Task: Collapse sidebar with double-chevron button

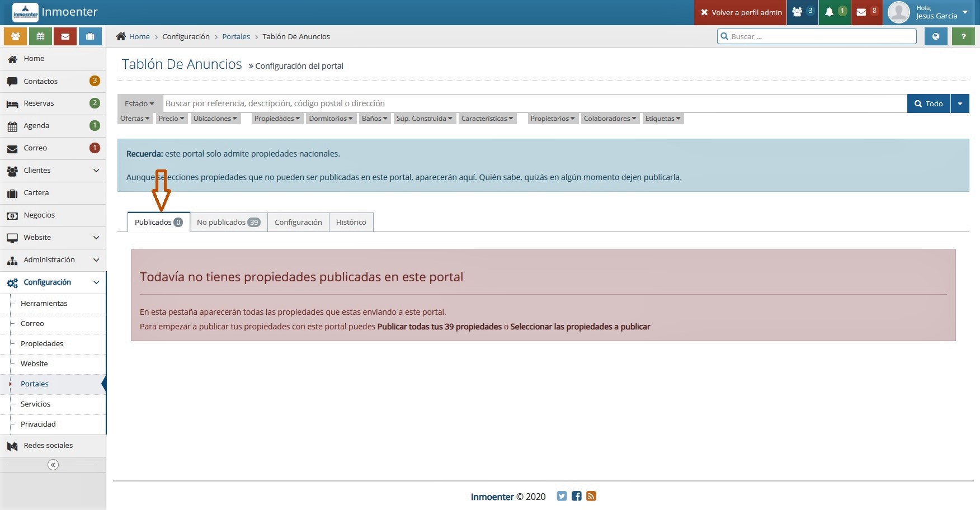Action: 53,465
